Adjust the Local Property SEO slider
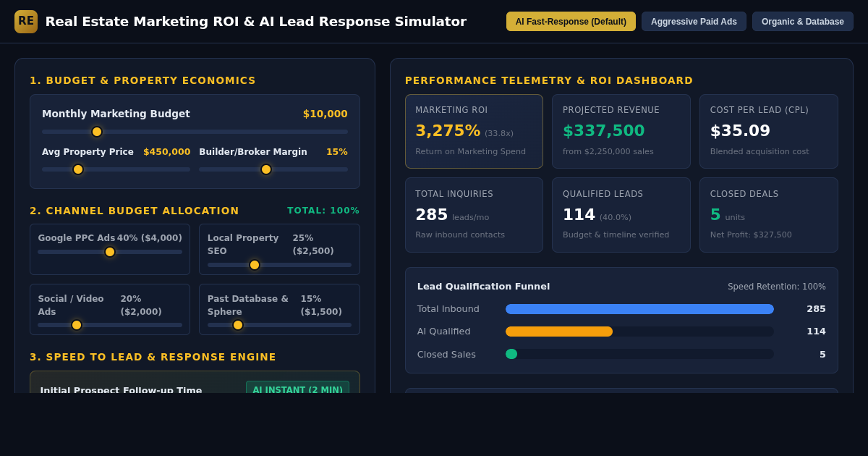This screenshot has height=456, width=868. 279,265
